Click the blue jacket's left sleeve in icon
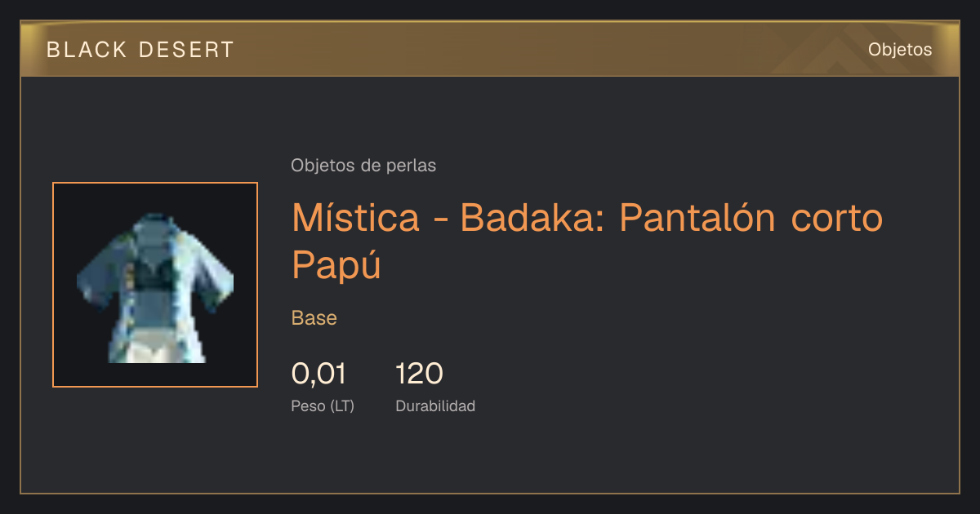The width and height of the screenshot is (980, 514). click(94, 273)
